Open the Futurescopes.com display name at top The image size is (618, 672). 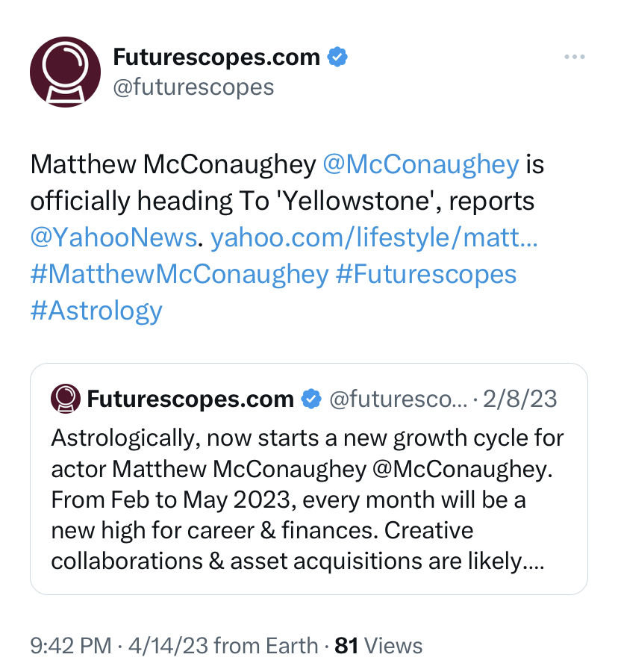click(216, 57)
